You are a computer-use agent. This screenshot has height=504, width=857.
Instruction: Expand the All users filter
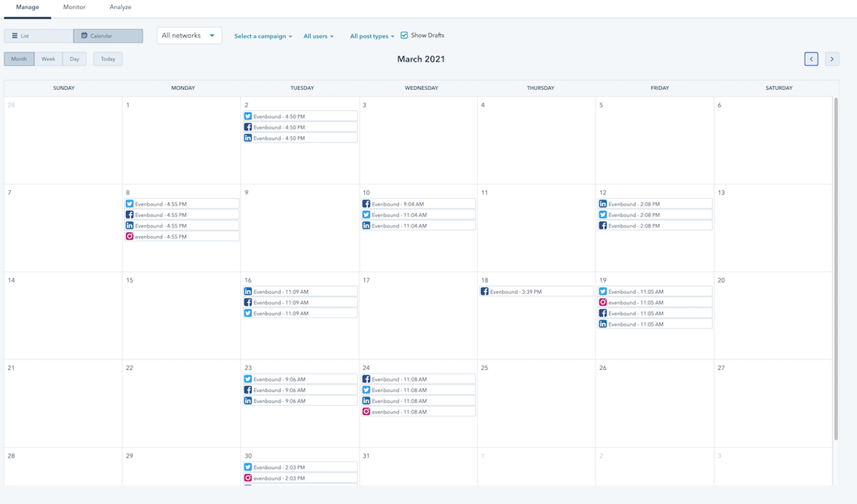[318, 36]
